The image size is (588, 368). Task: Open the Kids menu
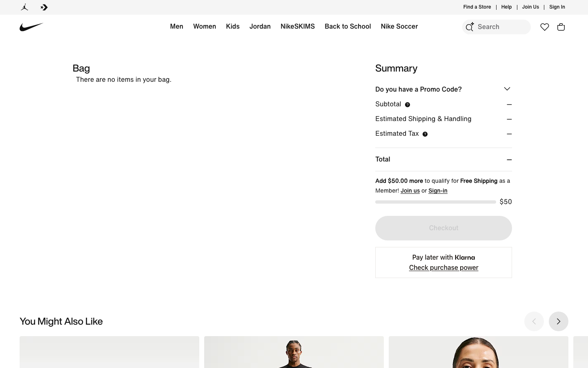[233, 26]
